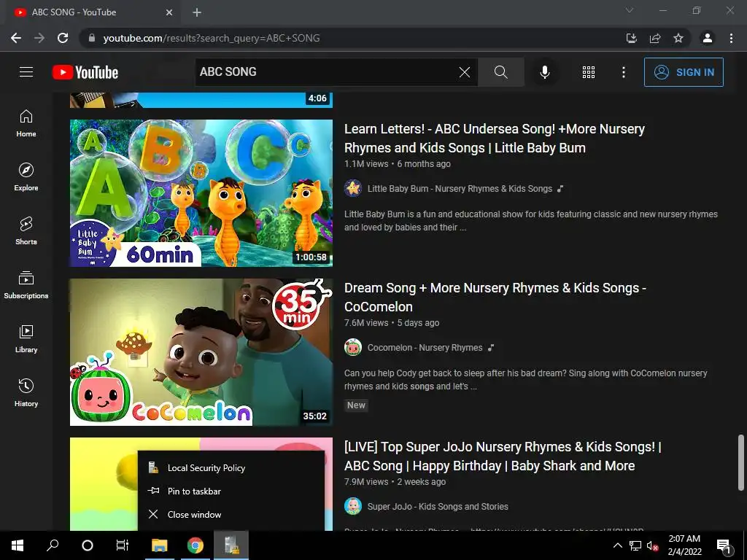This screenshot has height=560, width=747.
Task: Open the YouTube apps grid icon
Action: coord(589,72)
